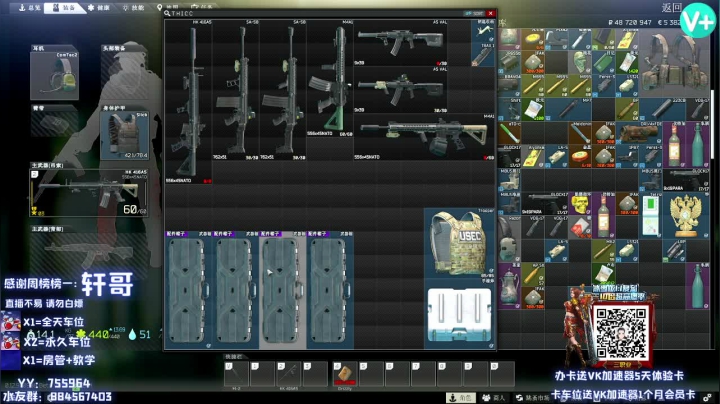This screenshot has width=720, height=404.
Task: Open the 技能 skills tab
Action: point(133,8)
